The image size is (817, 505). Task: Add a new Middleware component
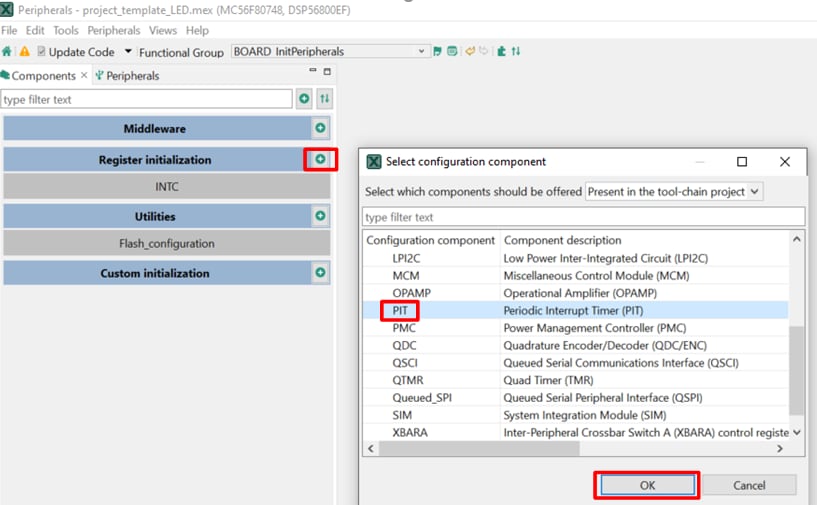(x=320, y=128)
